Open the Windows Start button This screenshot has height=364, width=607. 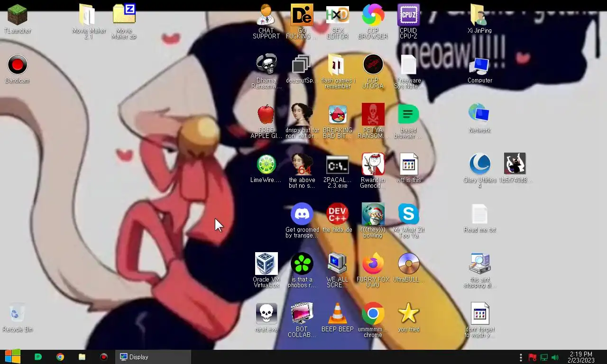tap(13, 357)
